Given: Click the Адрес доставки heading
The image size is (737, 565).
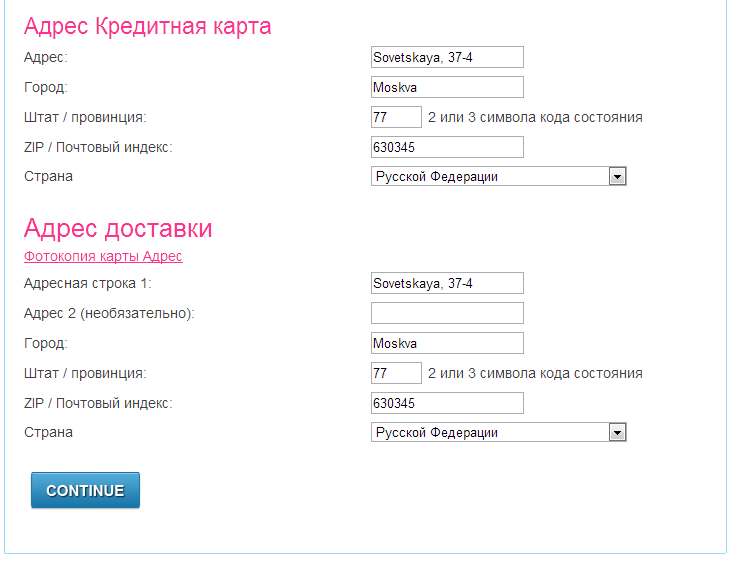Looking at the screenshot, I should click(118, 229).
